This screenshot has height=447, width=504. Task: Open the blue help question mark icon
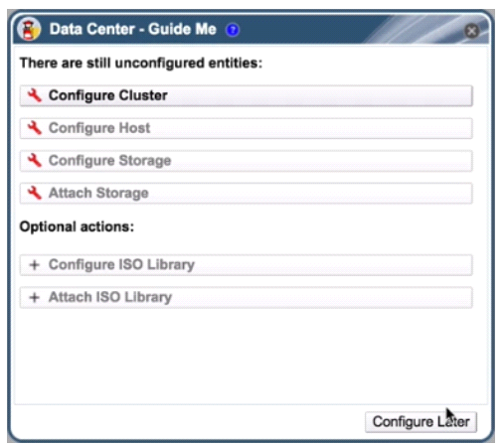tap(233, 30)
